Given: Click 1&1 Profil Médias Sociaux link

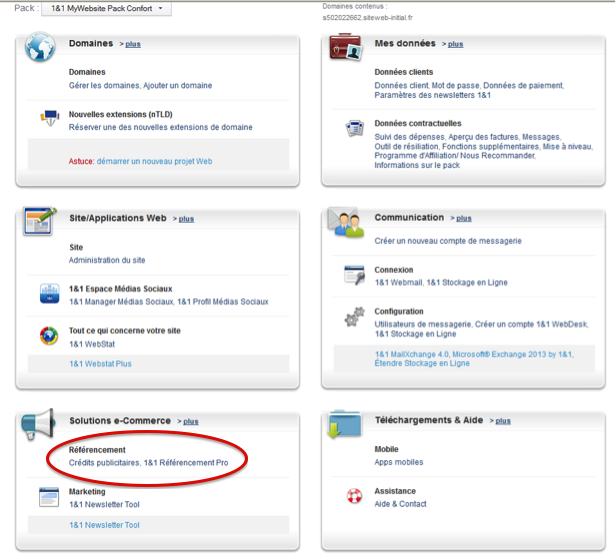Looking at the screenshot, I should (x=223, y=302).
